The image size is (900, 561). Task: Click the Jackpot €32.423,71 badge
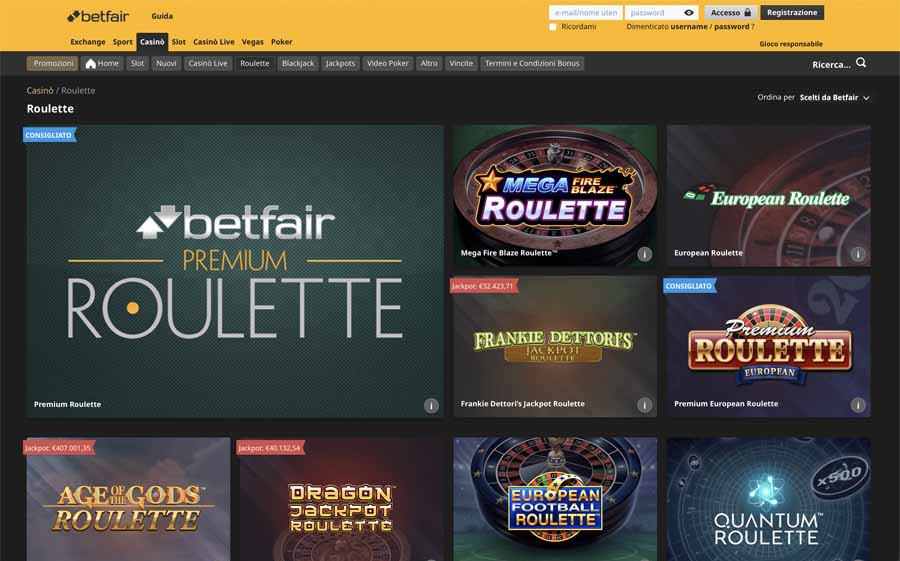click(x=484, y=286)
